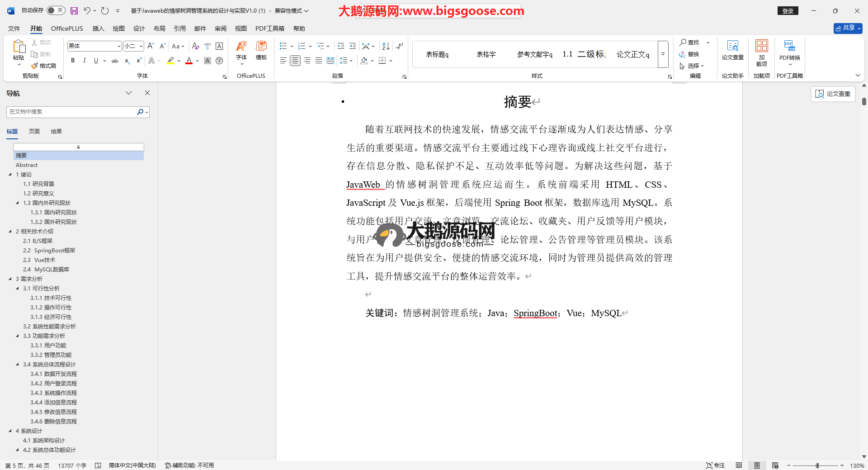Click the zoom slider in status bar
Screen dimensions: 868x470
tap(817, 465)
